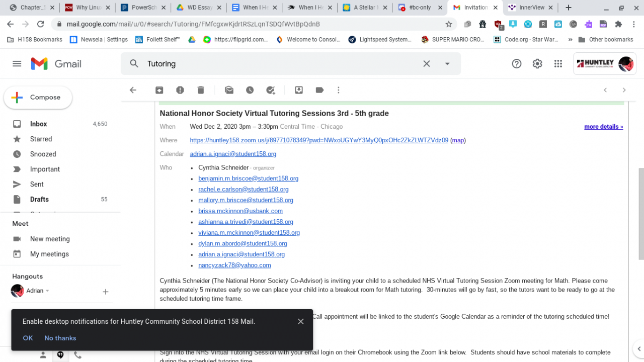Show the side panel arrow
644x362 pixels.
(638, 348)
